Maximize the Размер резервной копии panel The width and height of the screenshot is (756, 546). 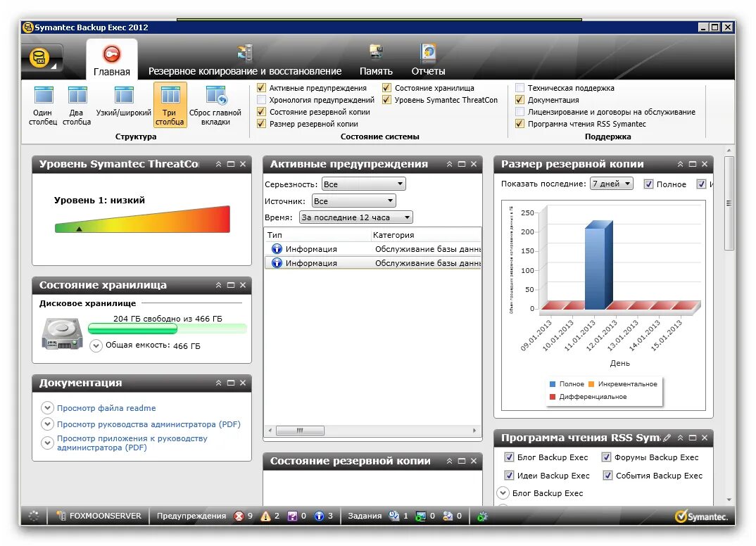(693, 165)
